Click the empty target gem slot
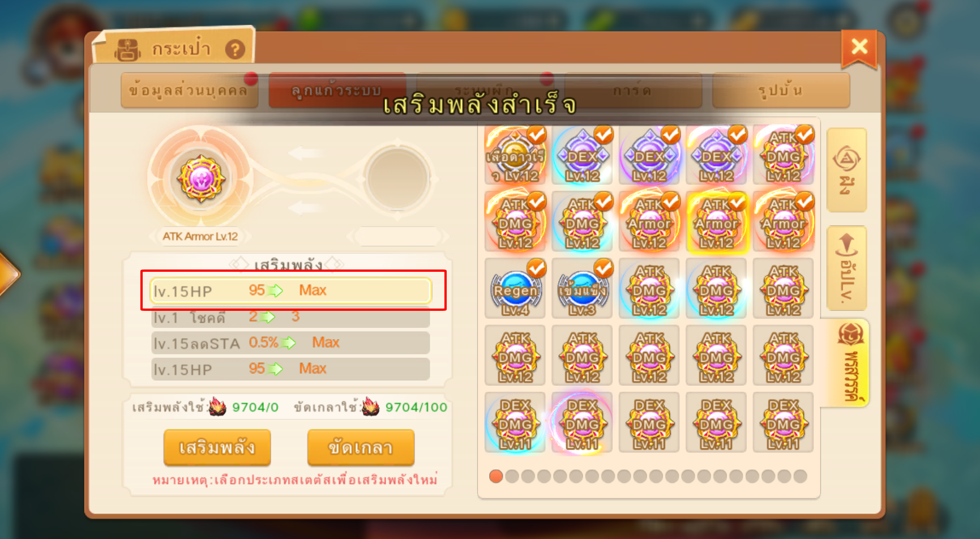 coord(397,179)
